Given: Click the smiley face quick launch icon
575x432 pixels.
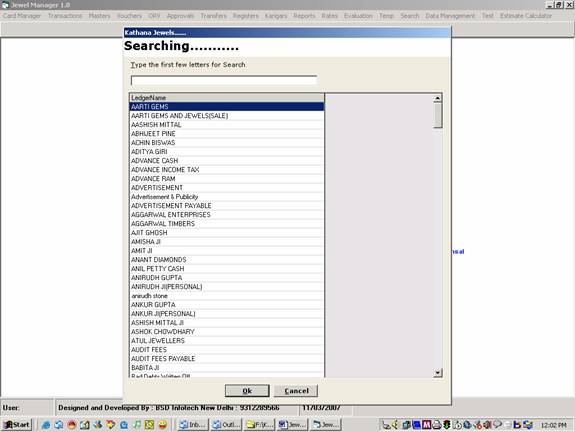Looking at the screenshot, I should coord(162,425).
